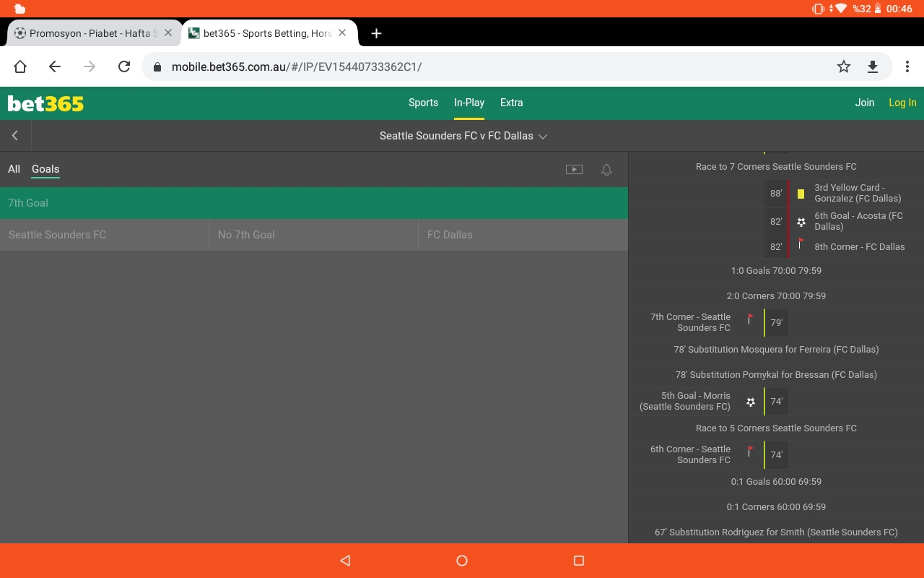Click 6th Goal - Acosta event text
924x578 pixels.
858,221
